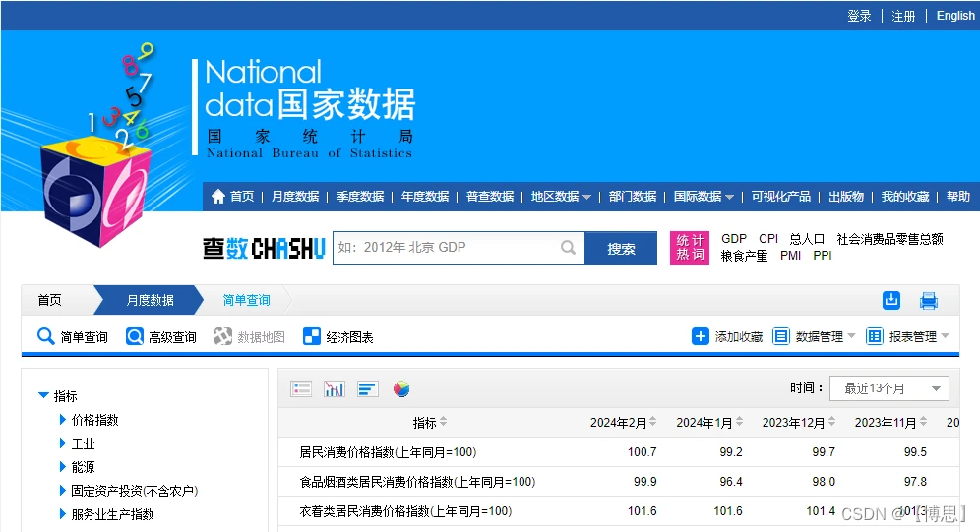Click the 搜索 search button
This screenshot has height=532, width=980.
(x=621, y=248)
